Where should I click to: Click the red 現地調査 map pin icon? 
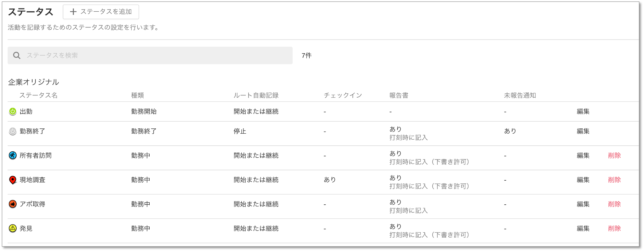(13, 180)
